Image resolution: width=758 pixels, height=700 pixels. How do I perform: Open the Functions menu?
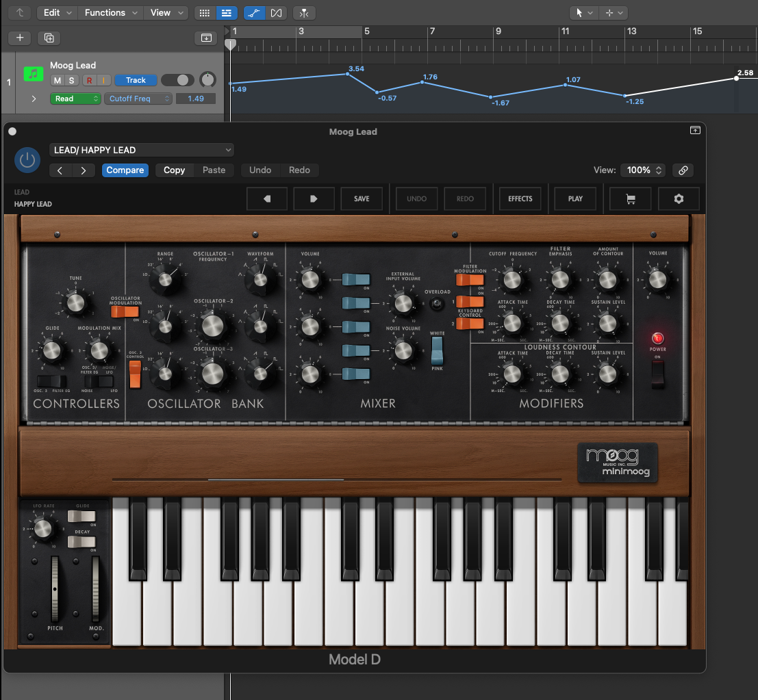(x=110, y=12)
